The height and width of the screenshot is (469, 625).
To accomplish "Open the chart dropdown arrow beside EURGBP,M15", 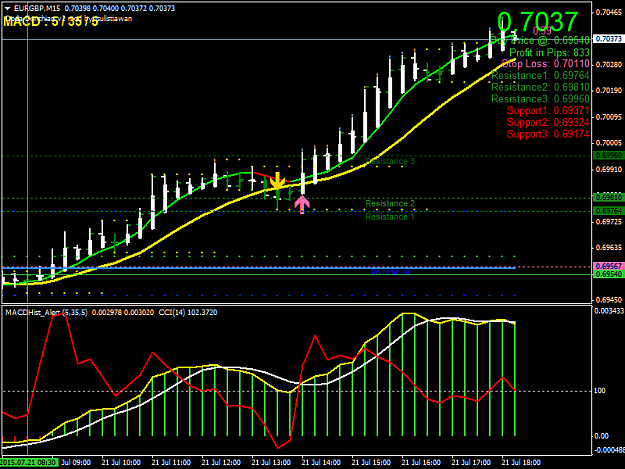I will 7,8.
